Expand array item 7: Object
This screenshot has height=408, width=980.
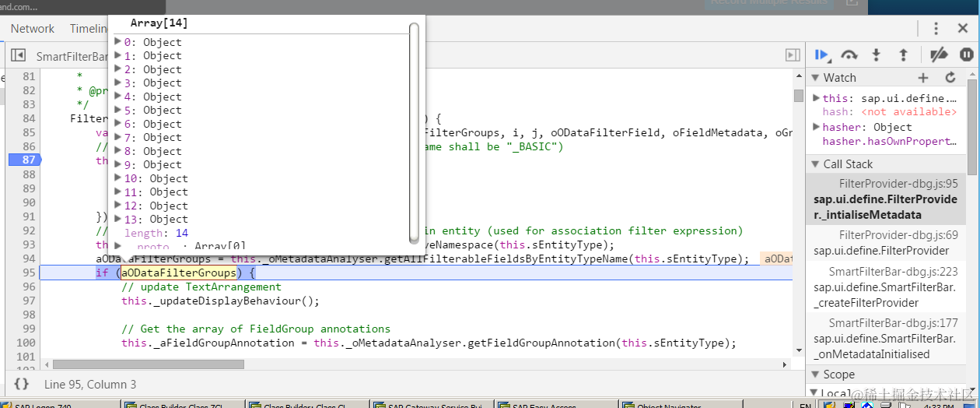(118, 137)
